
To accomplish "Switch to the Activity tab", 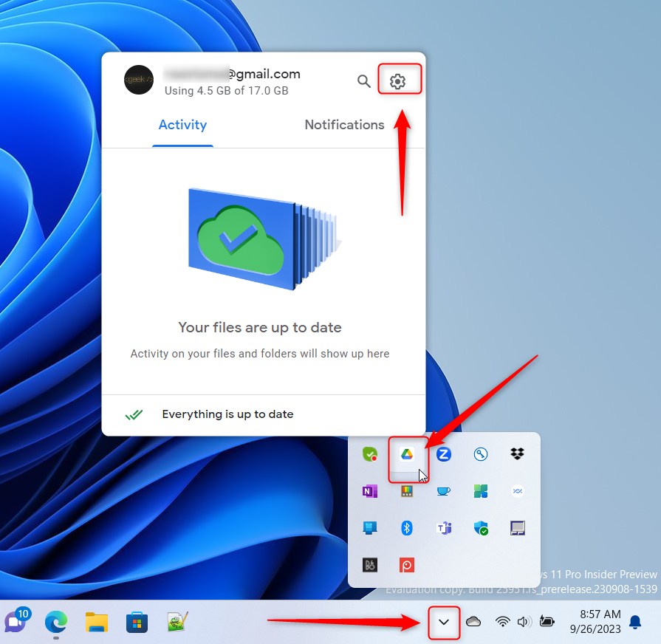I will (x=182, y=125).
